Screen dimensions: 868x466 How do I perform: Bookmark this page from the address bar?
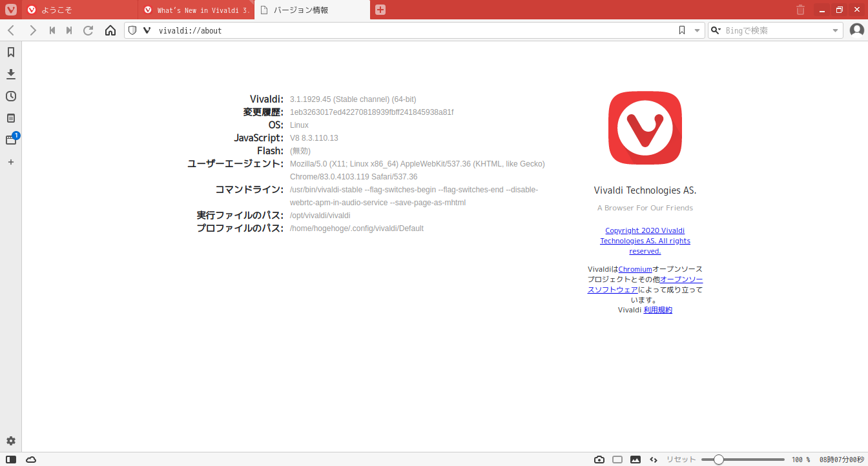(x=682, y=30)
